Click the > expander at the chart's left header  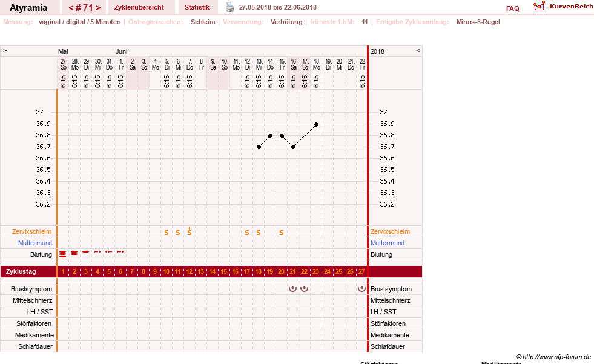[5, 51]
